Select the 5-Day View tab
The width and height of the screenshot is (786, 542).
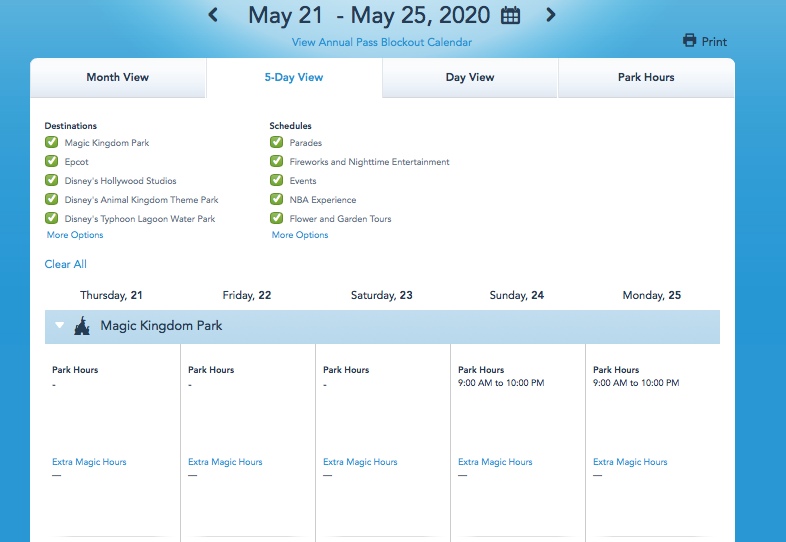point(294,77)
